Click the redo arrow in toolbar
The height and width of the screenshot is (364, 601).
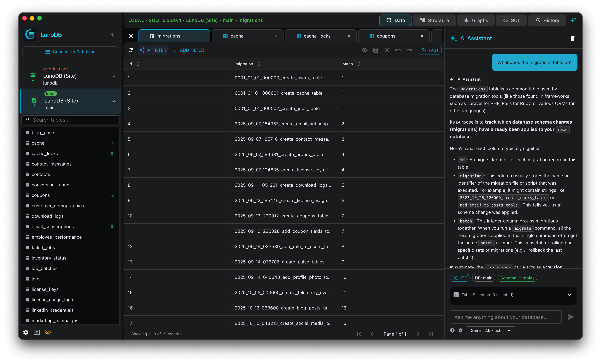(x=409, y=50)
